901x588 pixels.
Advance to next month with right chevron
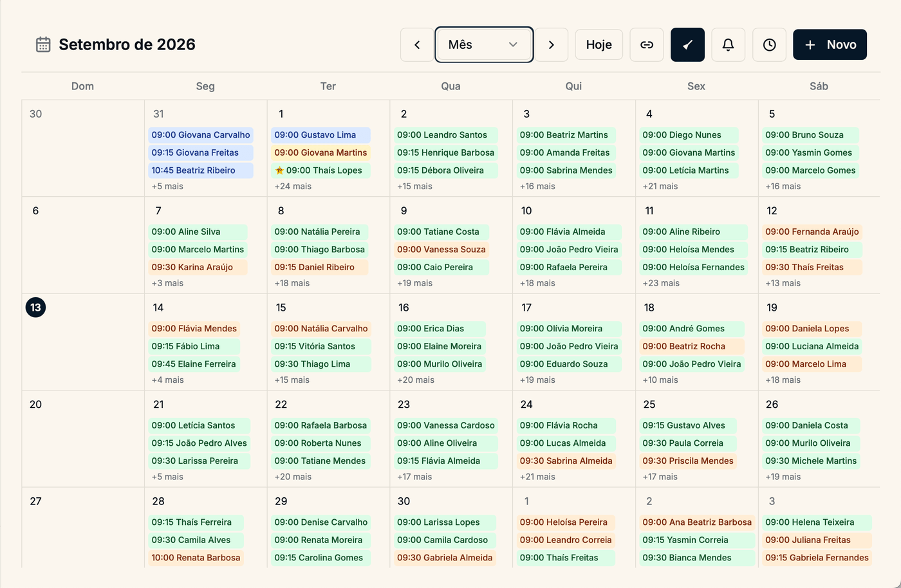pos(552,45)
